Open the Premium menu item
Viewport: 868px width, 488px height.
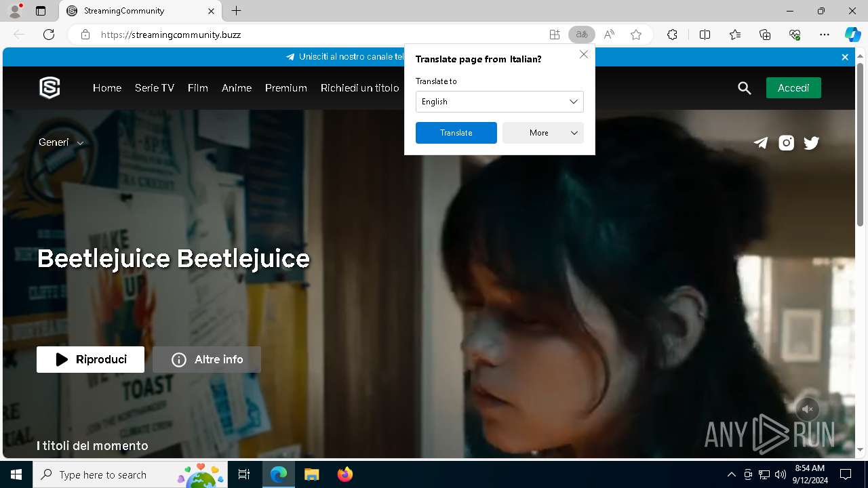point(286,88)
